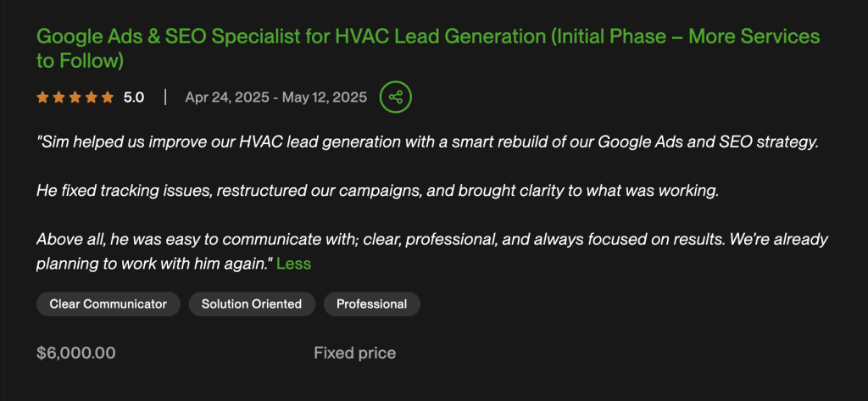Collapse the review with the Less link
The width and height of the screenshot is (868, 401).
pos(293,263)
